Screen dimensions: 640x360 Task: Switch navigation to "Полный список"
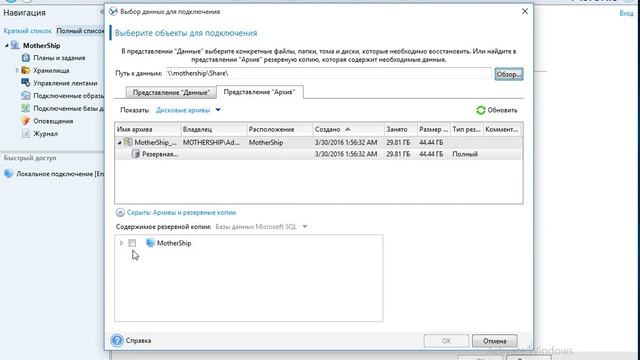click(x=80, y=31)
